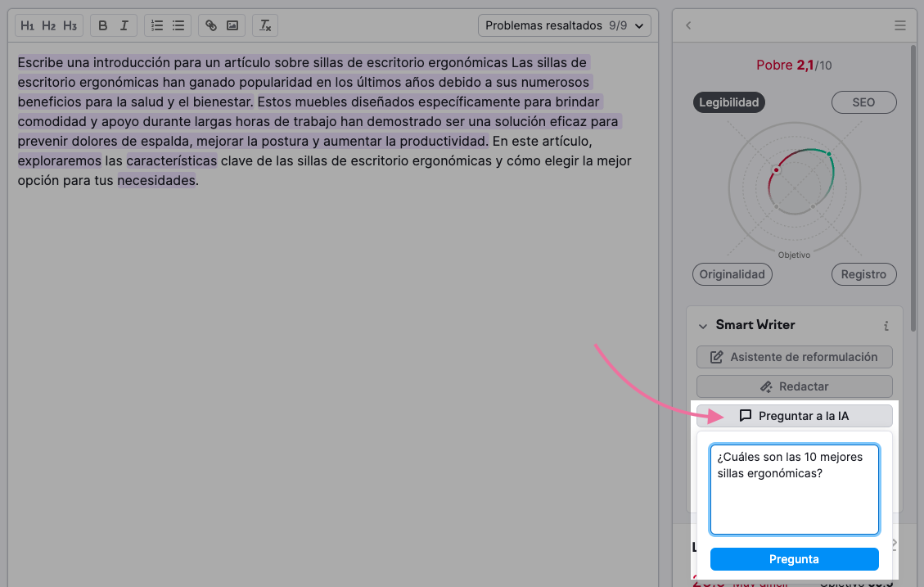
Task: Toggle bold formatting
Action: [102, 25]
